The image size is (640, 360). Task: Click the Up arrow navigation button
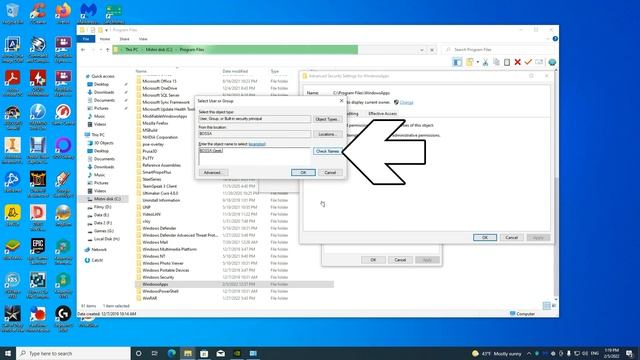point(108,50)
